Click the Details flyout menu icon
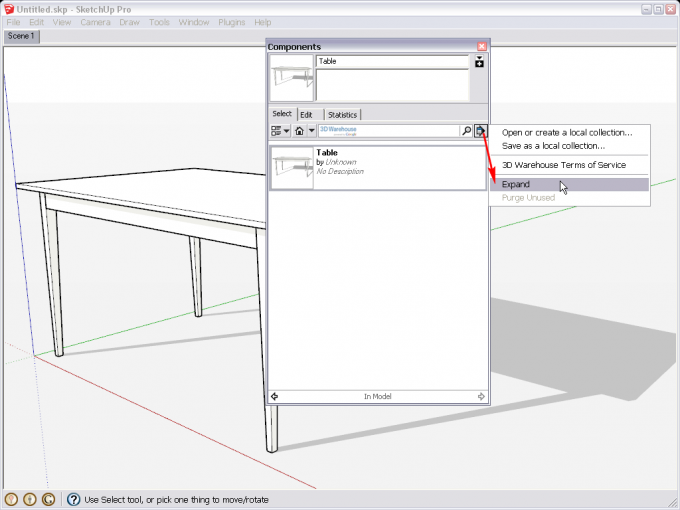 click(480, 131)
